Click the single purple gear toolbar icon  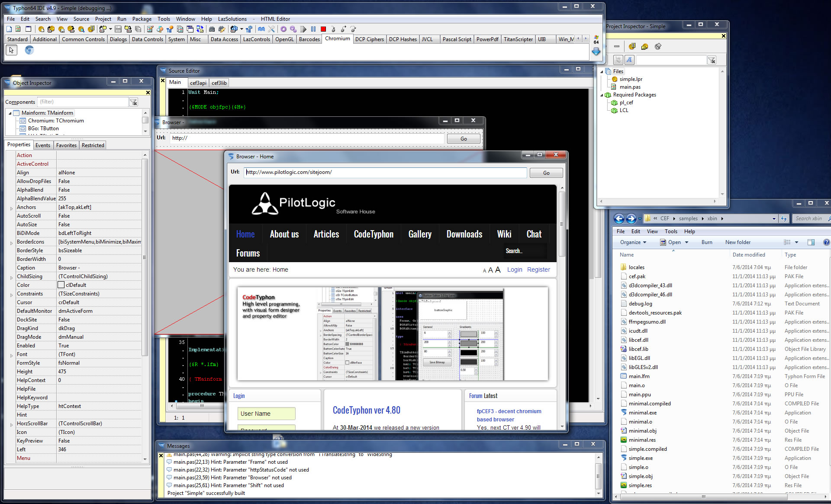tap(283, 29)
